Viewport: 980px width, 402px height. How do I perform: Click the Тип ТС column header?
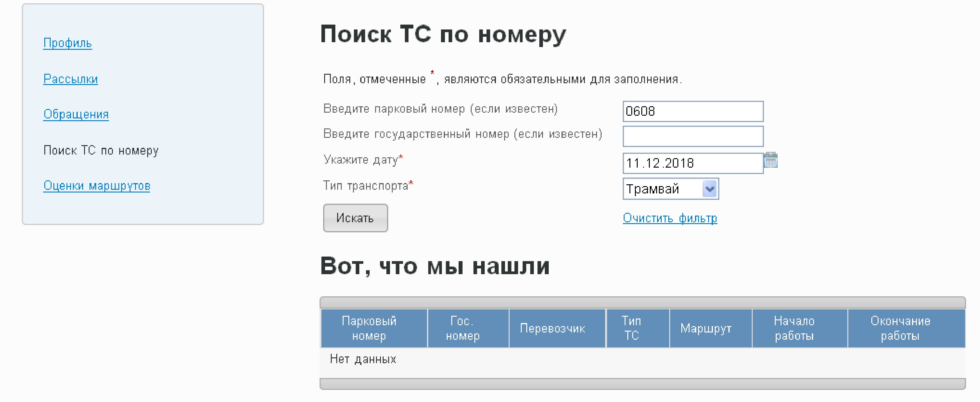pyautogui.click(x=631, y=328)
